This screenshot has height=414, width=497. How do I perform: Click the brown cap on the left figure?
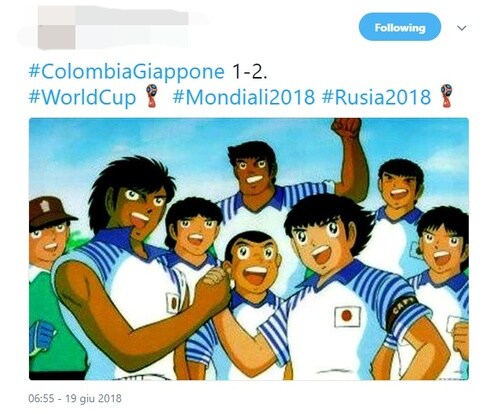pyautogui.click(x=50, y=212)
